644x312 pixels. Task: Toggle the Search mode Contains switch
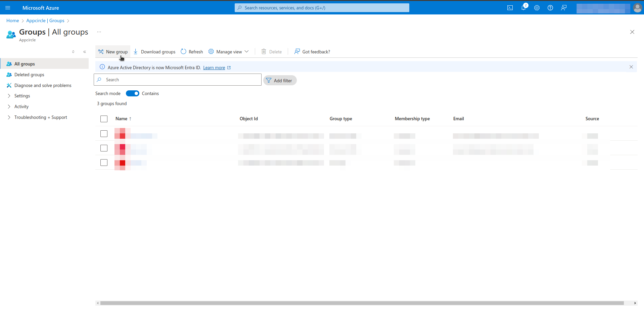click(133, 93)
